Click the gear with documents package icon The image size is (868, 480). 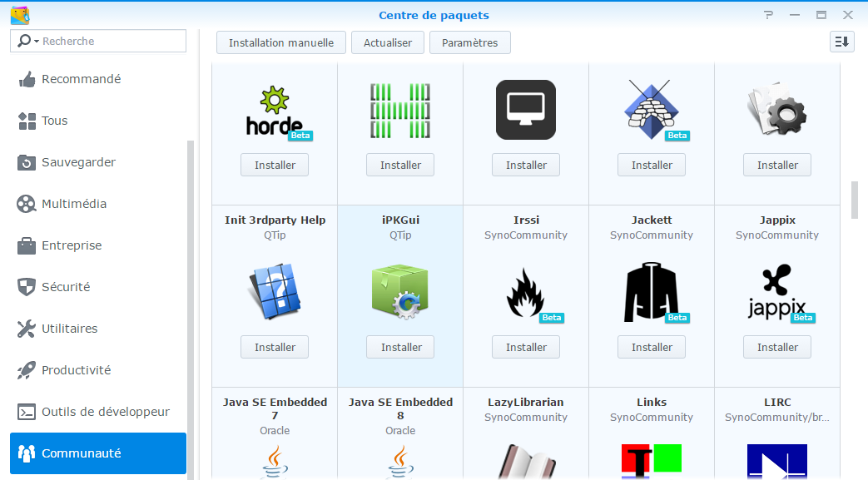point(777,109)
